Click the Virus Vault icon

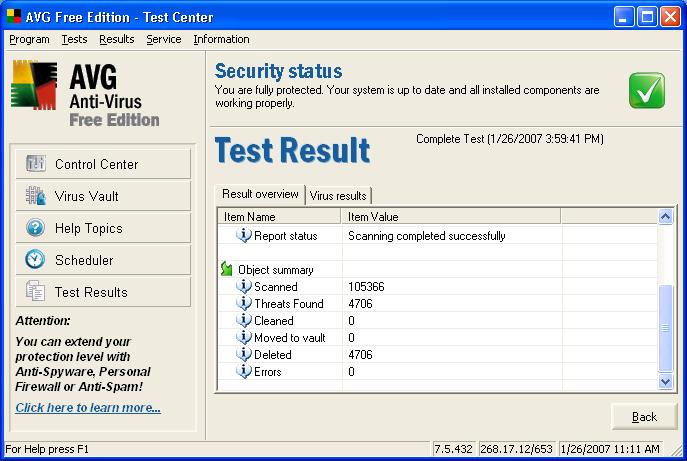tap(36, 196)
